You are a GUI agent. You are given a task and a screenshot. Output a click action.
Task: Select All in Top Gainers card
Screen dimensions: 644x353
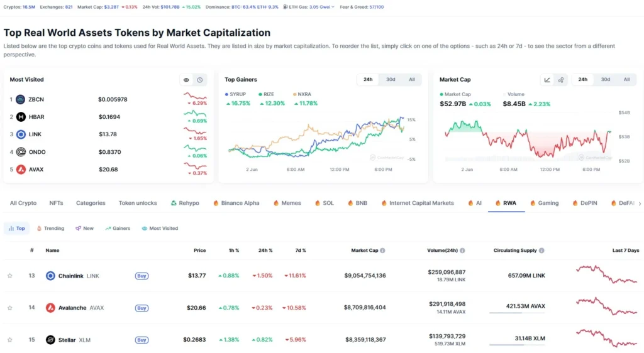click(x=411, y=80)
